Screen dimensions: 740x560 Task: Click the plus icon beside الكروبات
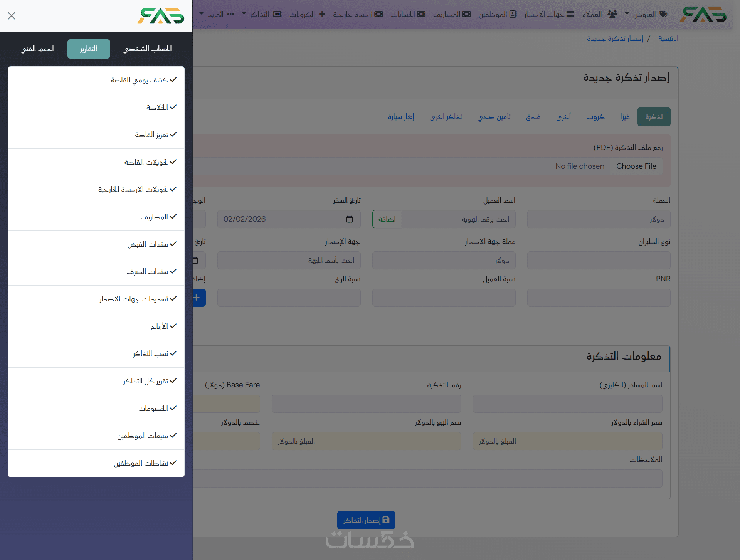click(322, 14)
